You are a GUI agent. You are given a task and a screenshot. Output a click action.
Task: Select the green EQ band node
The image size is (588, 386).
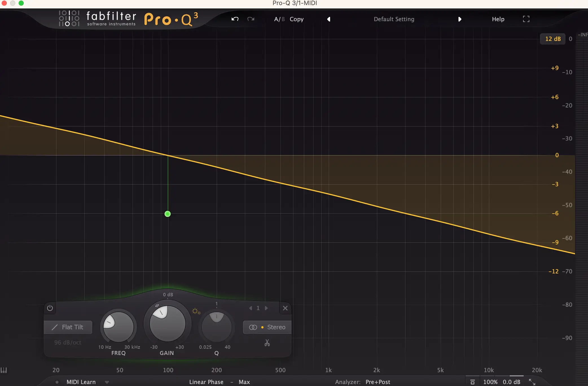(168, 214)
